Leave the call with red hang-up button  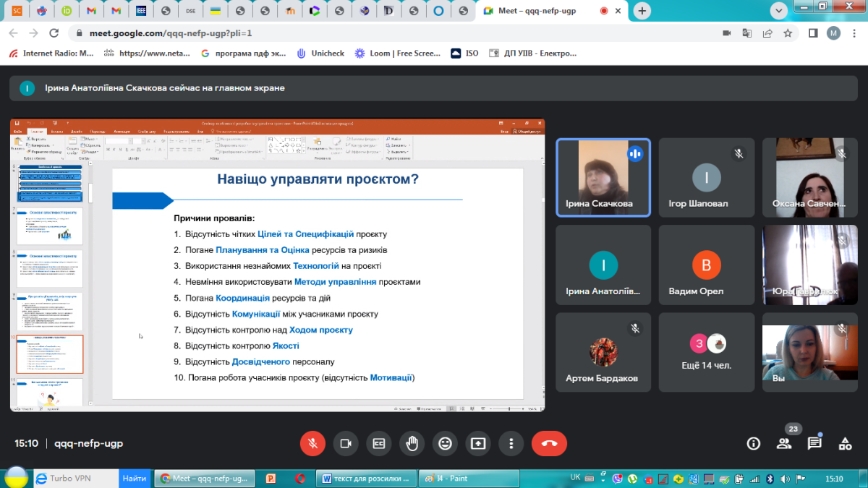click(x=549, y=443)
